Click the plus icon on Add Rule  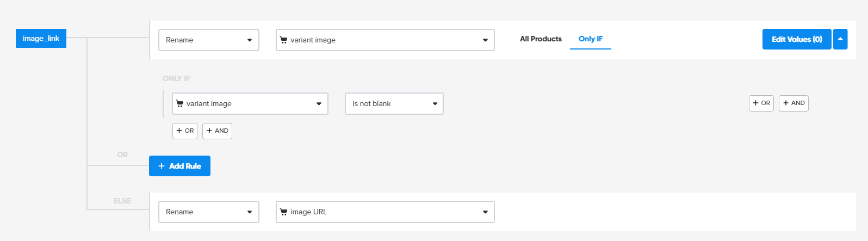162,166
